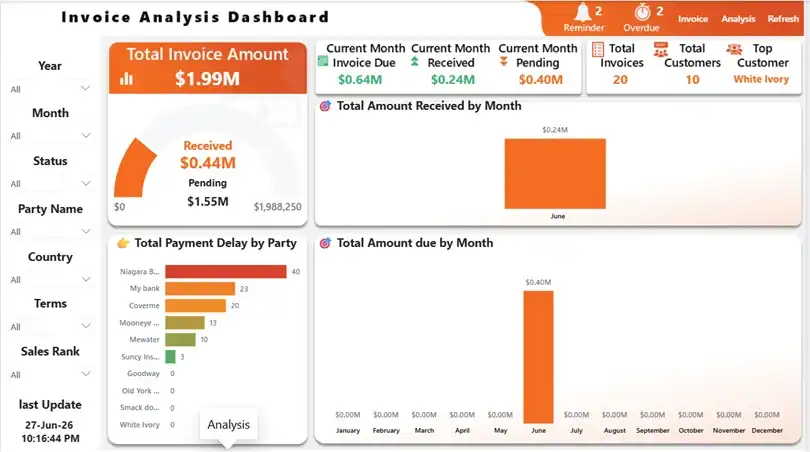Image resolution: width=810 pixels, height=452 pixels.
Task: Click the bar chart icon beside $1.99M
Action: (127, 79)
